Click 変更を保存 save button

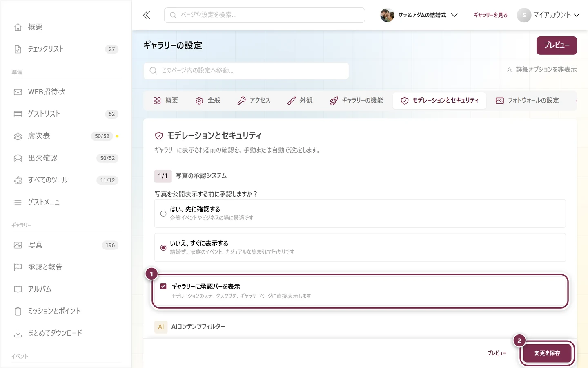click(547, 353)
